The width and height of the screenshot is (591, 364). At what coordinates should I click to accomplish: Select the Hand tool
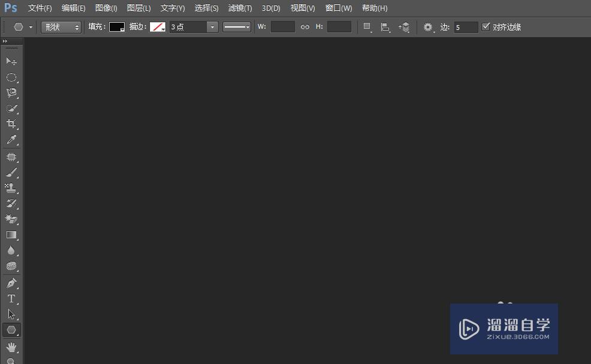[x=11, y=347]
